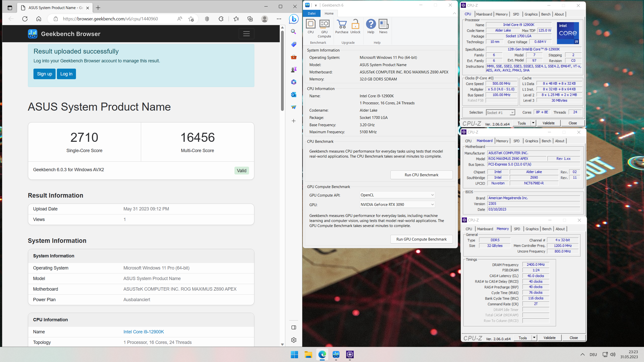The height and width of the screenshot is (362, 644).
Task: Open File Explorer from taskbar
Action: tap(308, 354)
